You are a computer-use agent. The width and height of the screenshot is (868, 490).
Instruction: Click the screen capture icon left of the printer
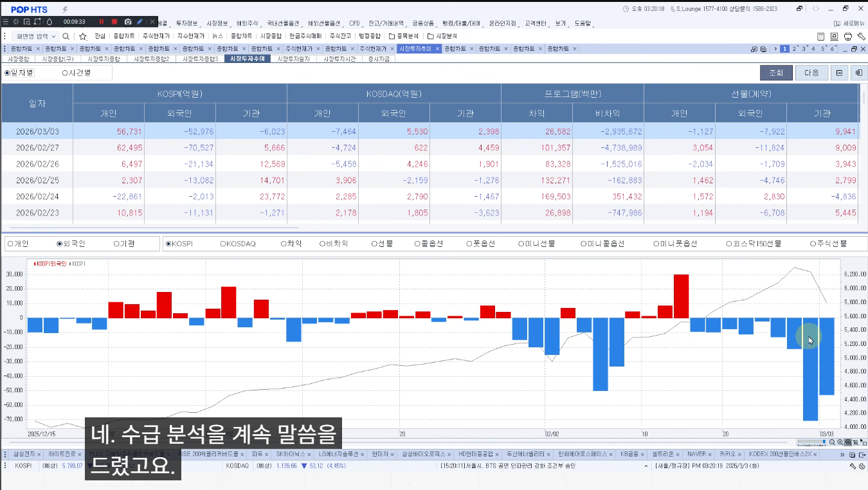(x=834, y=37)
